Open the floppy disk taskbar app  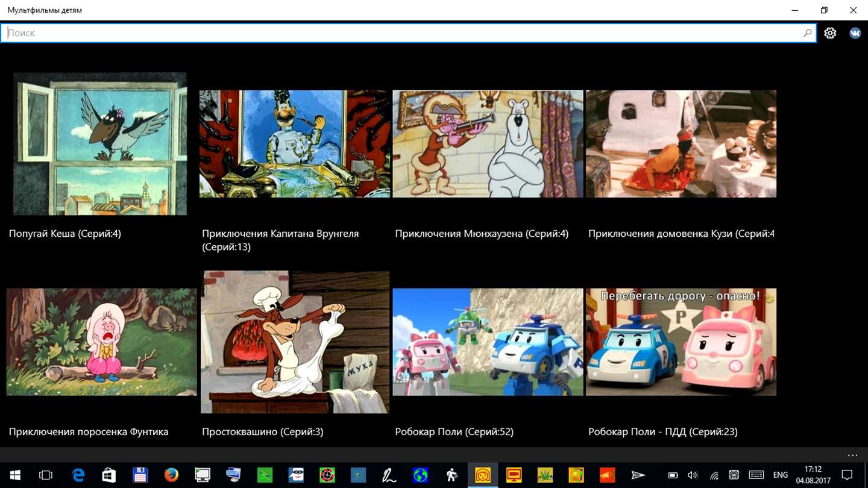140,475
